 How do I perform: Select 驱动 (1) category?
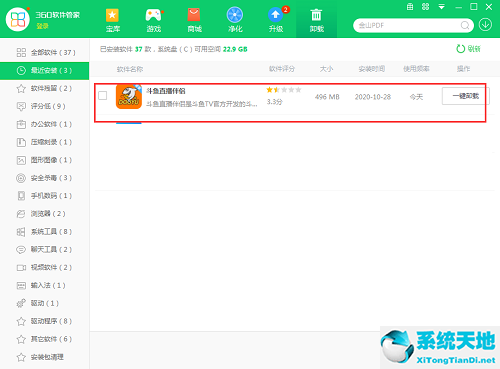pyautogui.click(x=45, y=303)
